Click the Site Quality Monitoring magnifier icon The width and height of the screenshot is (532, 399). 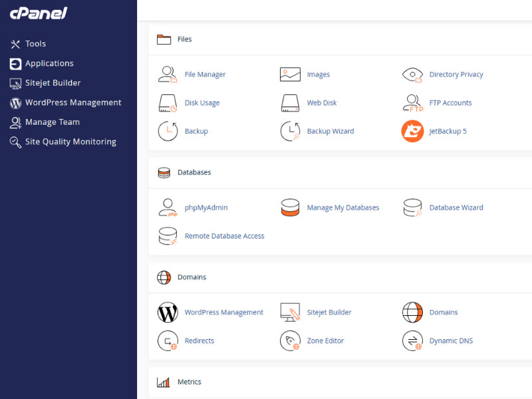click(x=15, y=142)
